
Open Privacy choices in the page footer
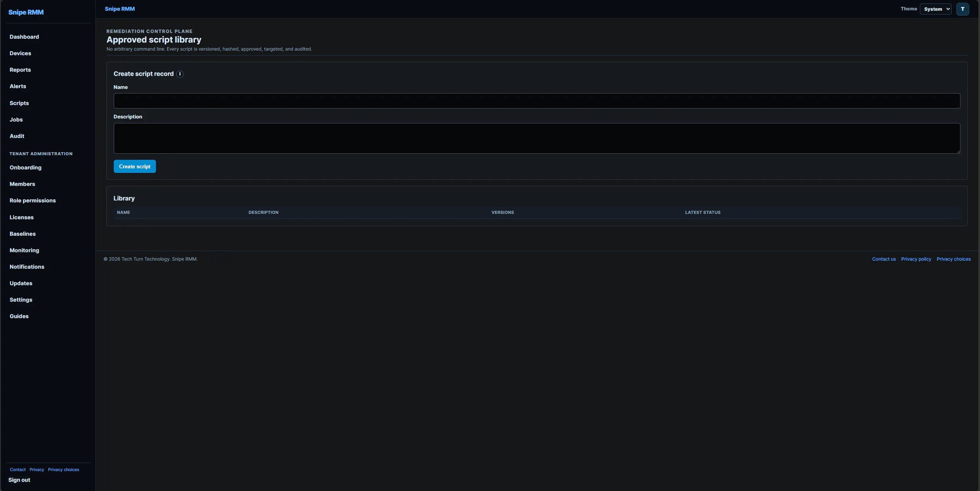pos(954,259)
